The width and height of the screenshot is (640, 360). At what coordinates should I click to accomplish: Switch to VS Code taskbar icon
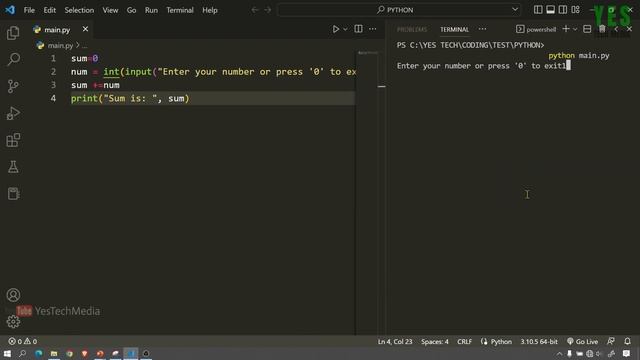click(131, 353)
